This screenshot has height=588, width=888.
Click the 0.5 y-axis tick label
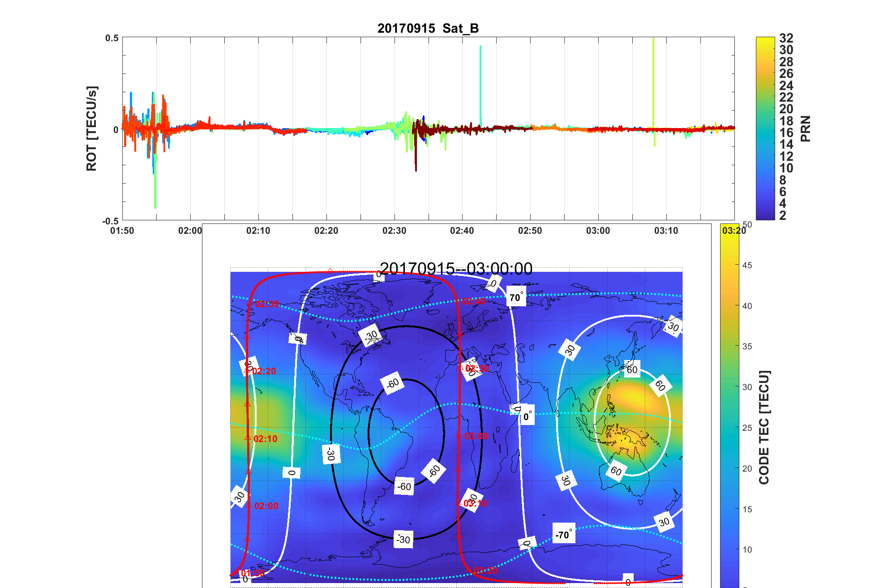point(112,38)
